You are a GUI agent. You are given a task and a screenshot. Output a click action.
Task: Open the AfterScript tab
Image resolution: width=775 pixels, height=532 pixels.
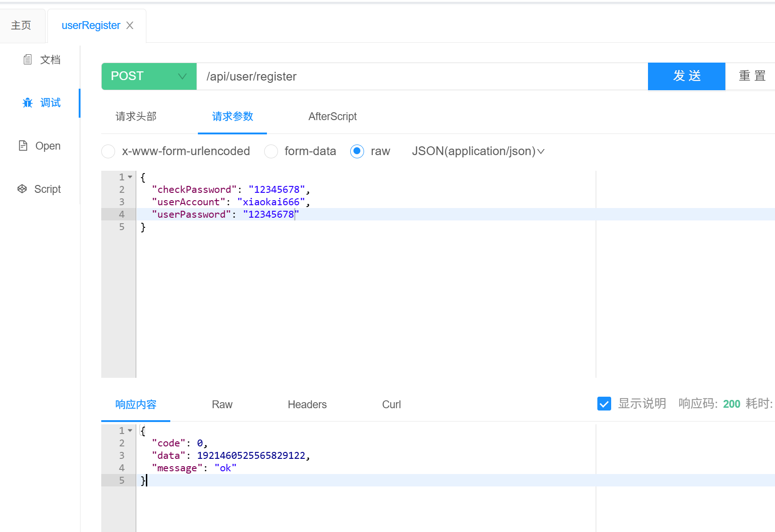[332, 116]
